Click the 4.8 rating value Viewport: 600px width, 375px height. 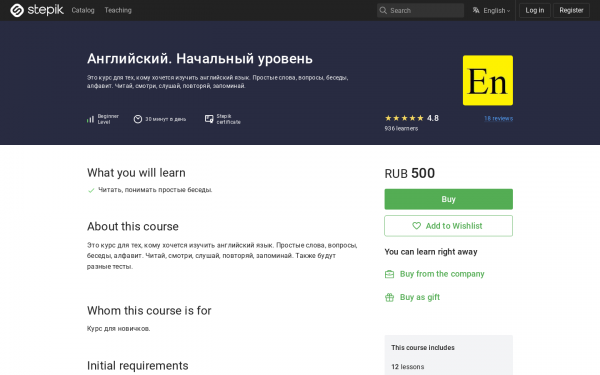tap(433, 118)
